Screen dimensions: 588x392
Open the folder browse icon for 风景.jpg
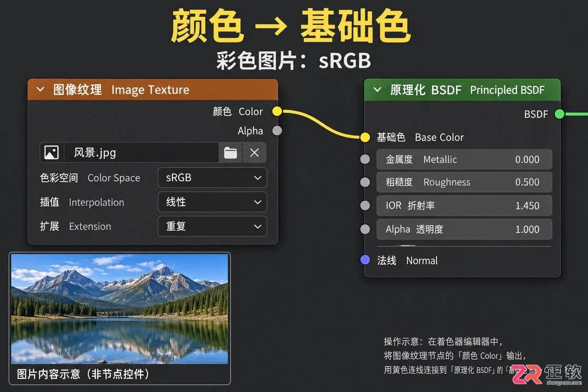[230, 153]
